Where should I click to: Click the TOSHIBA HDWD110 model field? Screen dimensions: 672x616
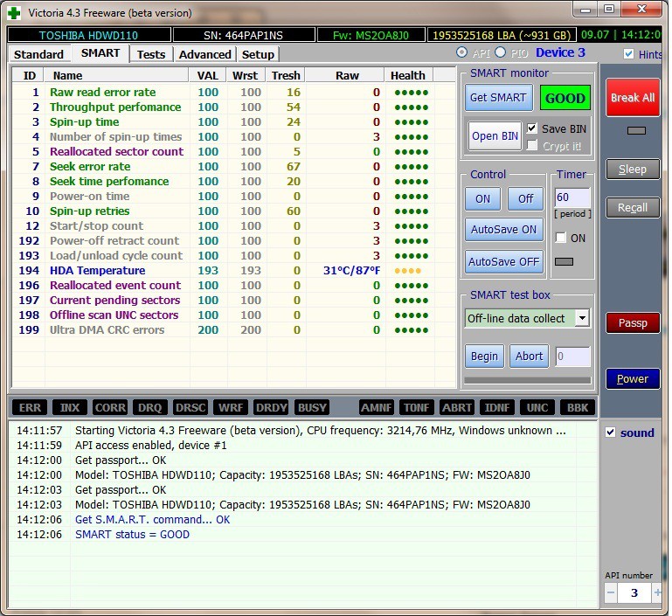coord(89,35)
